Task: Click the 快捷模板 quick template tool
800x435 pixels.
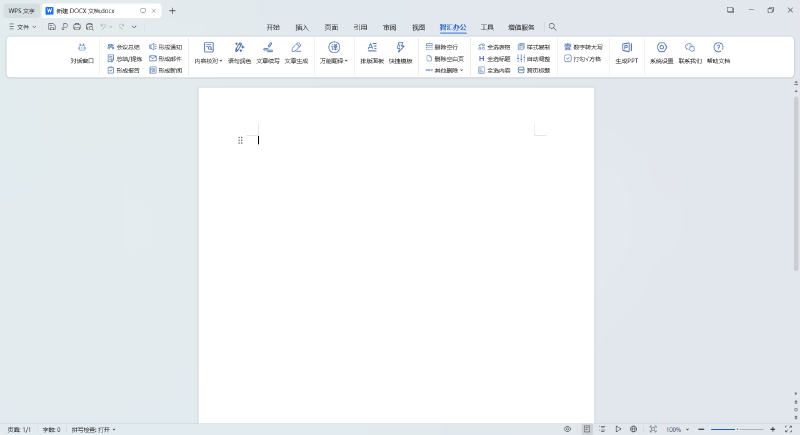Action: pyautogui.click(x=401, y=53)
